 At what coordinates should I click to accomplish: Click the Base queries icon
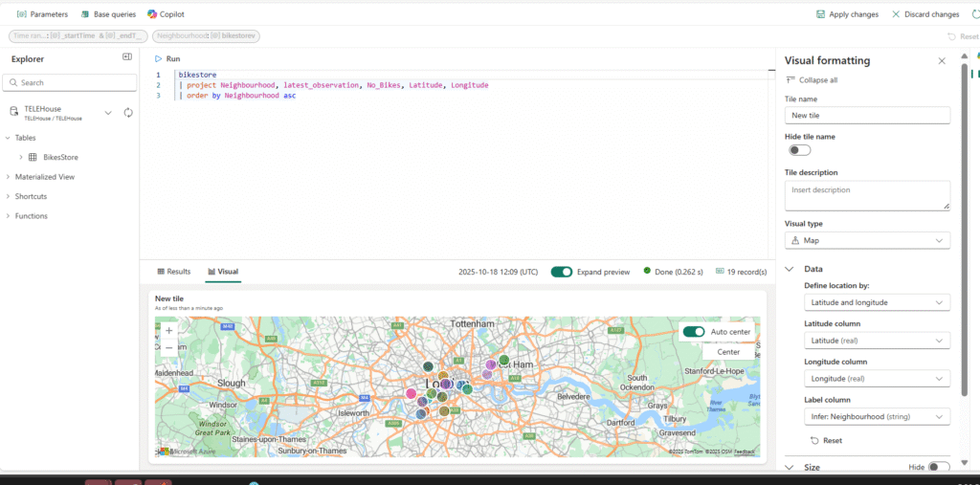point(86,14)
